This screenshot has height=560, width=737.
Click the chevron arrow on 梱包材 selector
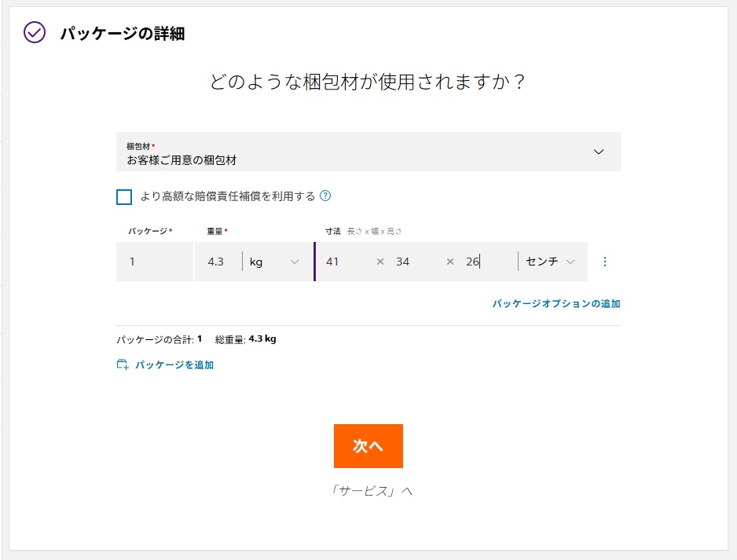pos(599,152)
